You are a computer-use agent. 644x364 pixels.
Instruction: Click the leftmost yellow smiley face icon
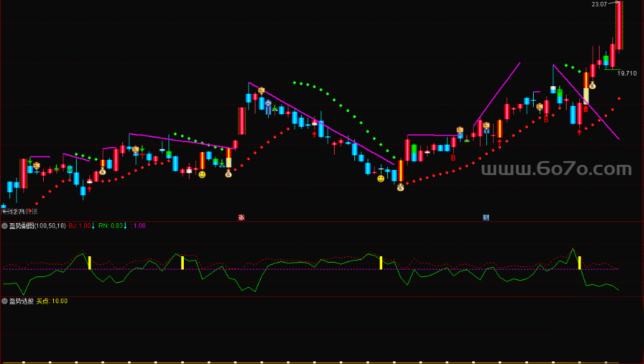(x=202, y=174)
